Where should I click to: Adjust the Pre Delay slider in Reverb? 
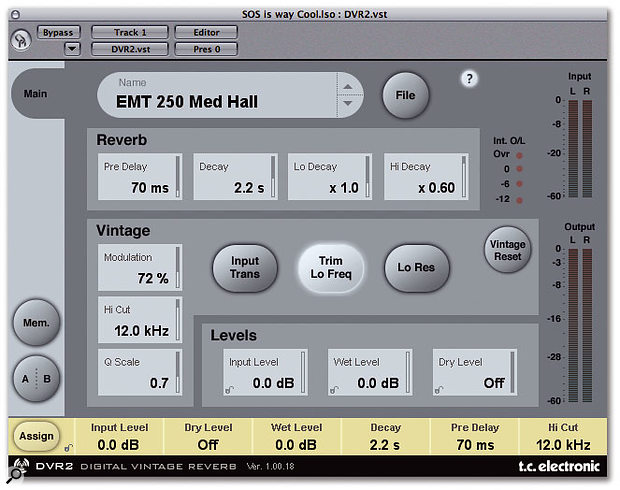178,177
